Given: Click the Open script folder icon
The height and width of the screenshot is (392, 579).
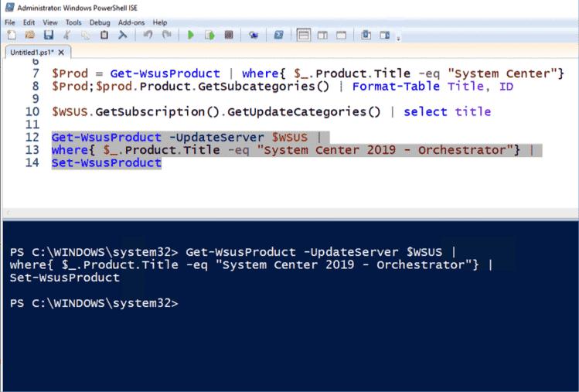Looking at the screenshot, I should coord(30,35).
